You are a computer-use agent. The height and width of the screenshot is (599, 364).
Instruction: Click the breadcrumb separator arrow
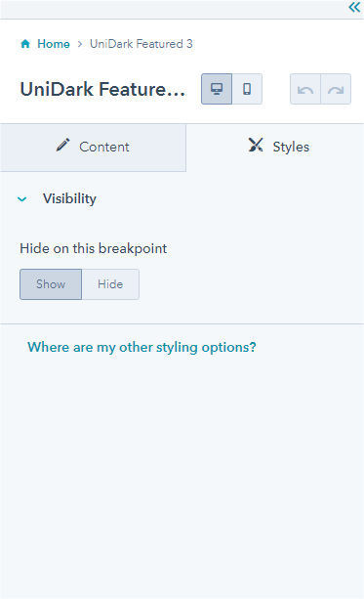[x=80, y=44]
